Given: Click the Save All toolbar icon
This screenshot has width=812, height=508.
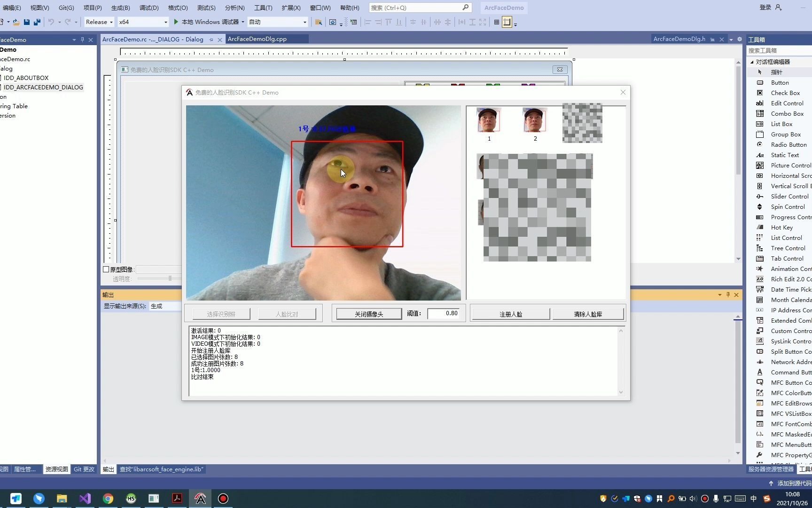Looking at the screenshot, I should [x=37, y=22].
